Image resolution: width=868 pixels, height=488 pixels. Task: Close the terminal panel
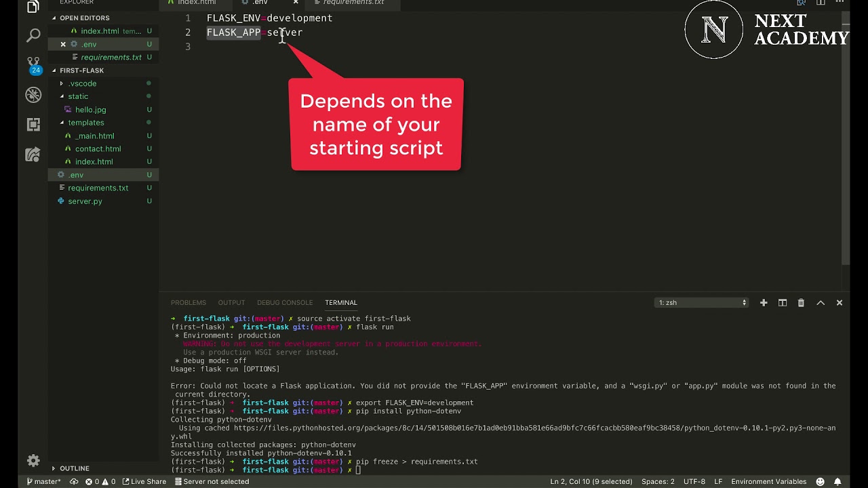click(x=840, y=303)
